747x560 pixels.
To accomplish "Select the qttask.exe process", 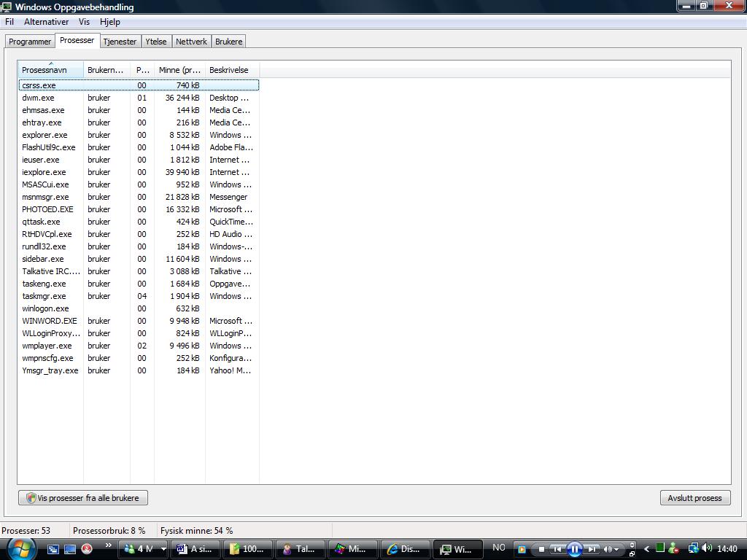I will (139, 222).
